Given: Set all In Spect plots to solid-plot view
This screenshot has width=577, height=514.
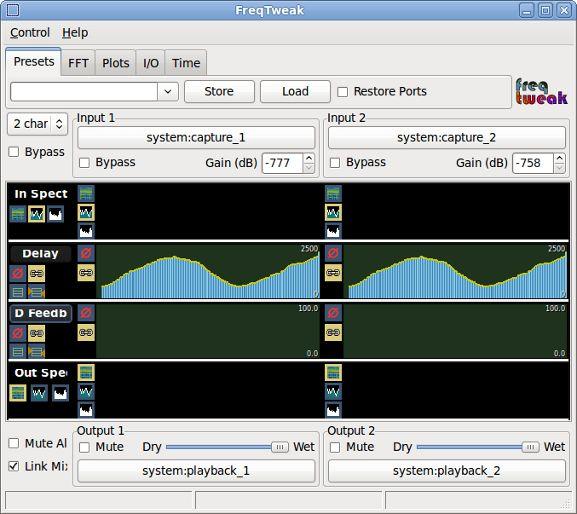Looking at the screenshot, I should [x=56, y=214].
